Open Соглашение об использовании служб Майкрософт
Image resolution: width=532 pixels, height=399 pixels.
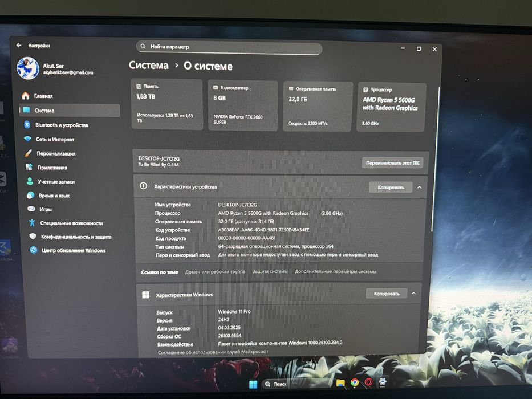pyautogui.click(x=213, y=352)
